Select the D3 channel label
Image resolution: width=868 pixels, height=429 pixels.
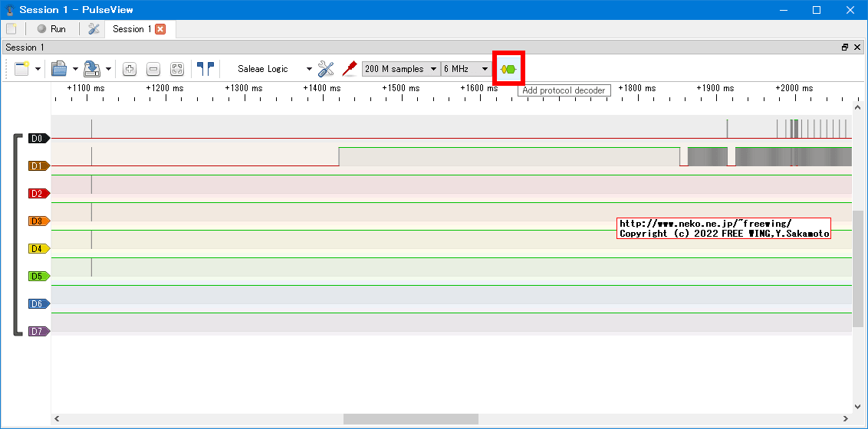pos(39,221)
